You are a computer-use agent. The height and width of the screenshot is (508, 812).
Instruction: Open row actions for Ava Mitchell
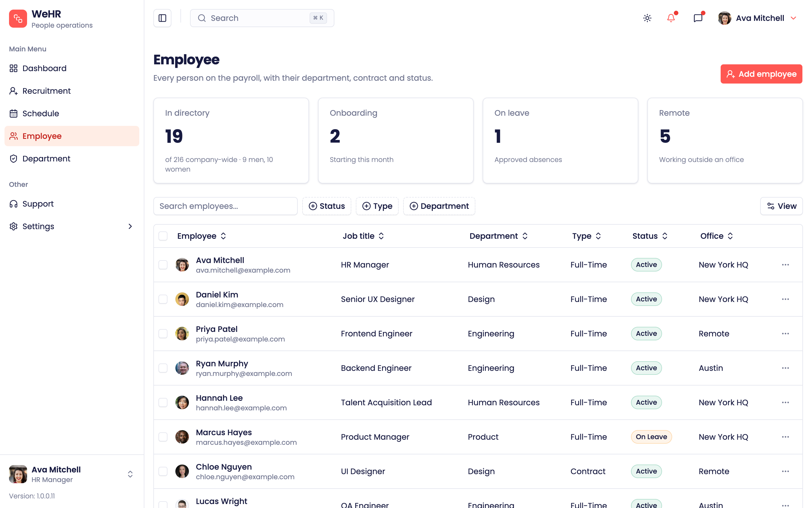pyautogui.click(x=785, y=265)
